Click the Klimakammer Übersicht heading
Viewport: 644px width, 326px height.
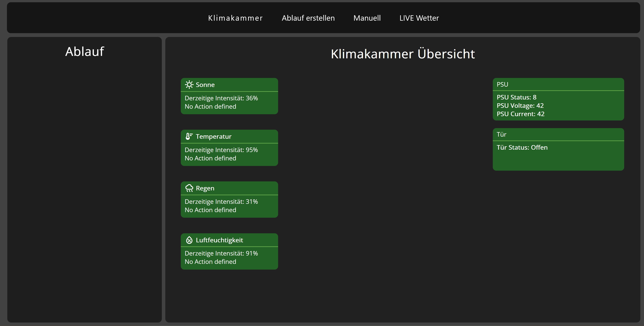pos(403,54)
